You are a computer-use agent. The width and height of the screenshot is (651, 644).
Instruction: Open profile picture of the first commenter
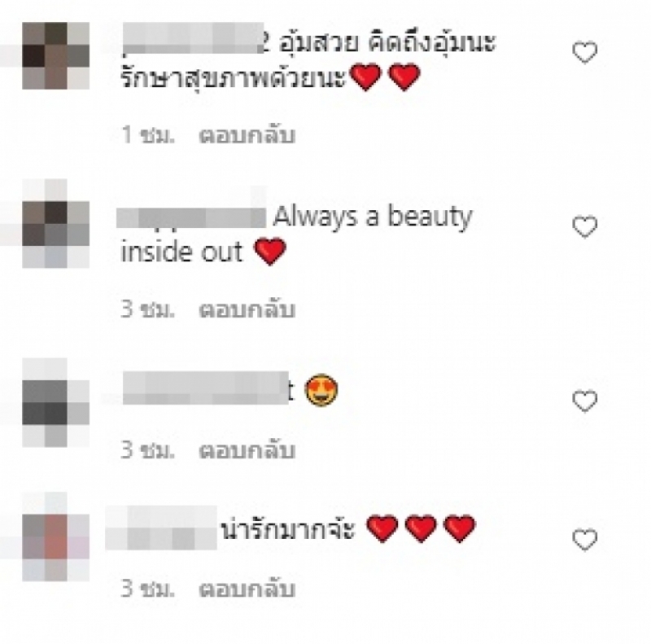[x=55, y=55]
